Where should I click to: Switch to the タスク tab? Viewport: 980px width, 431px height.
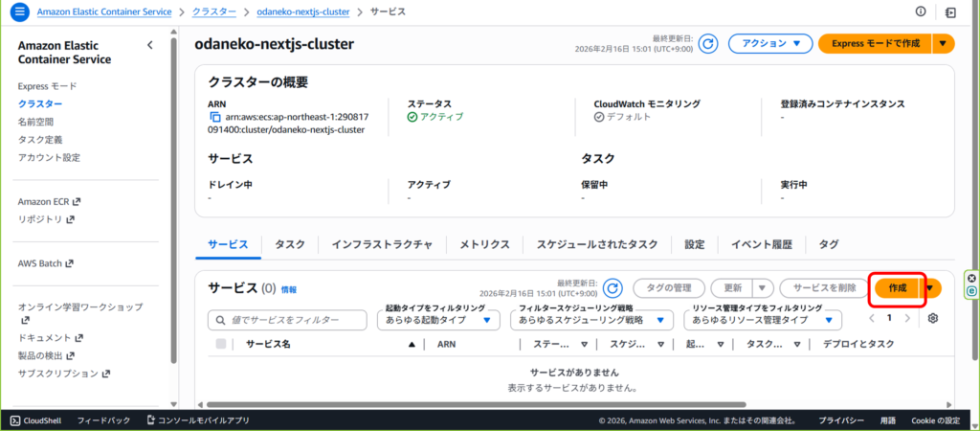tap(289, 244)
